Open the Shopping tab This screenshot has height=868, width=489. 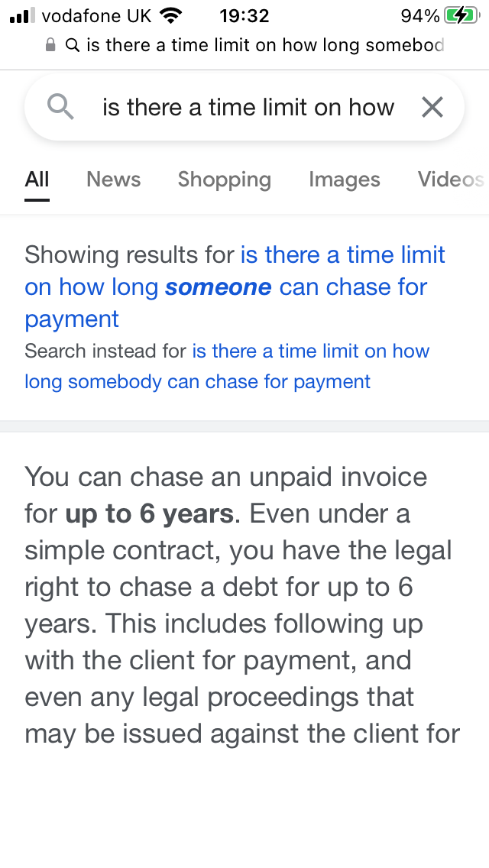[224, 180]
